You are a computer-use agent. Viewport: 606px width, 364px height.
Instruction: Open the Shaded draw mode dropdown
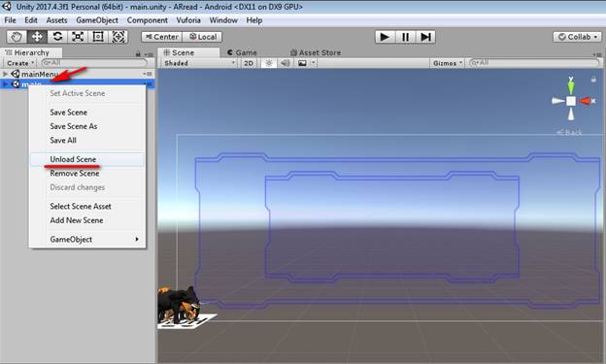tap(199, 63)
